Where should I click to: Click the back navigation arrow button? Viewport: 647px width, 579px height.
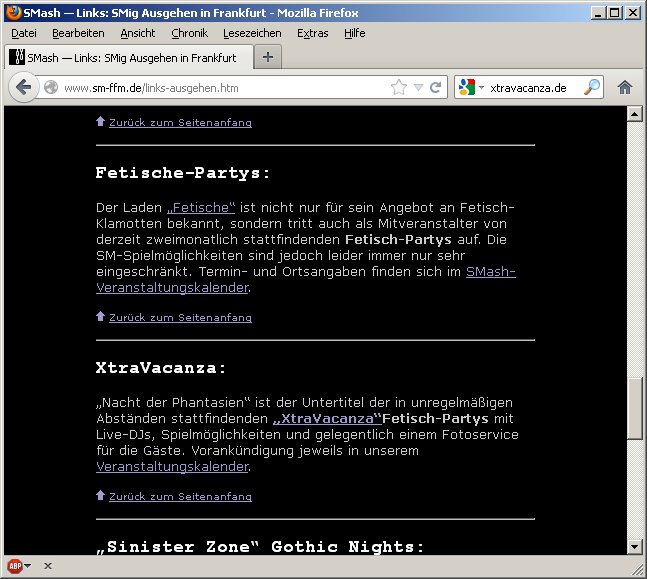point(24,87)
